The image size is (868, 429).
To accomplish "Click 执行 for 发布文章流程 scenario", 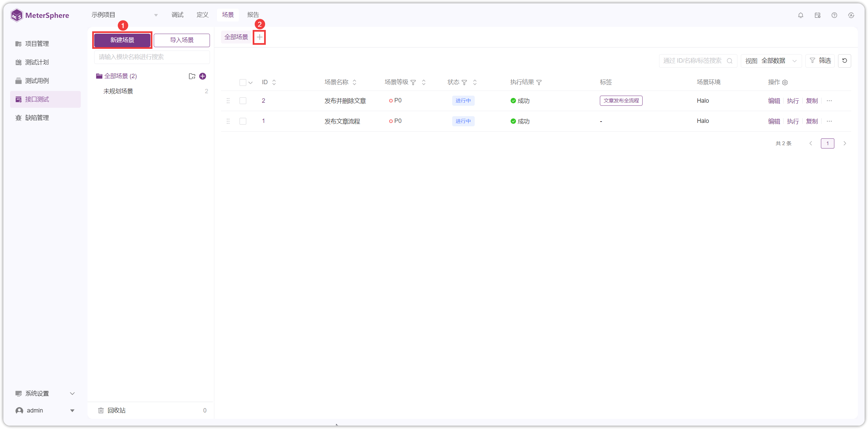I will tap(793, 121).
